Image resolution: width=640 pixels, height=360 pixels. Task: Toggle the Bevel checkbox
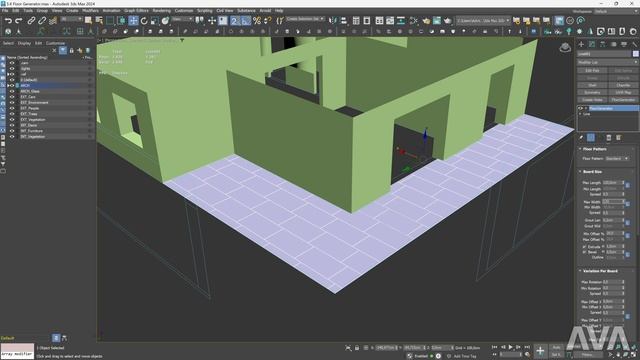(x=584, y=252)
